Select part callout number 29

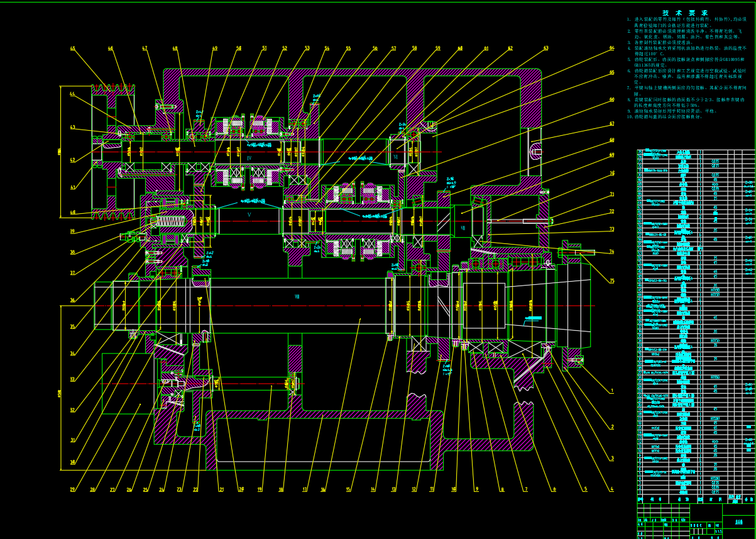(x=72, y=489)
